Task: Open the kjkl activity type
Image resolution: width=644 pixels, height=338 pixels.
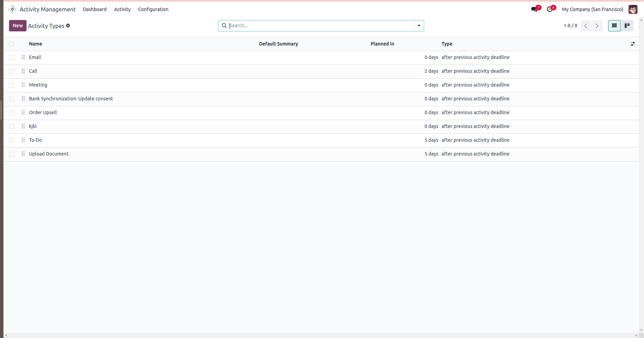Action: click(33, 126)
